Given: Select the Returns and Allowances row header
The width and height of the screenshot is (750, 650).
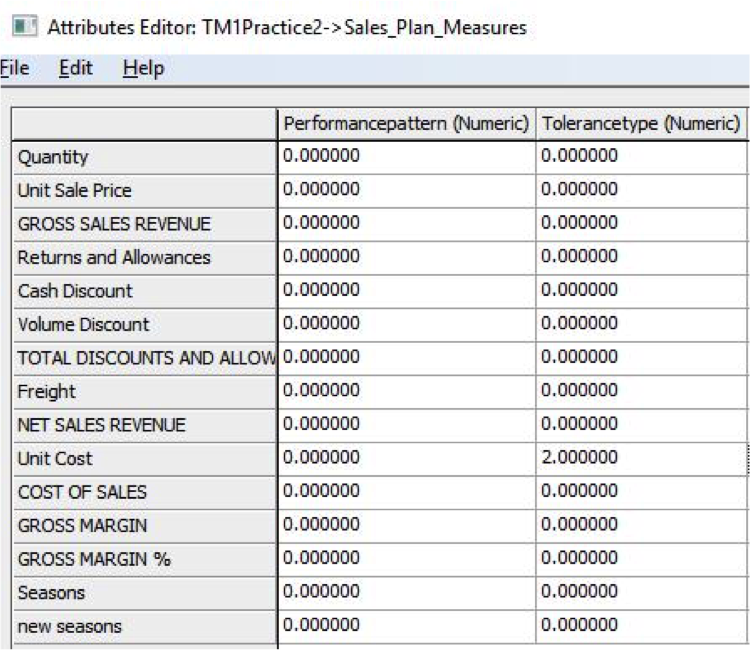Looking at the screenshot, I should coord(144,257).
